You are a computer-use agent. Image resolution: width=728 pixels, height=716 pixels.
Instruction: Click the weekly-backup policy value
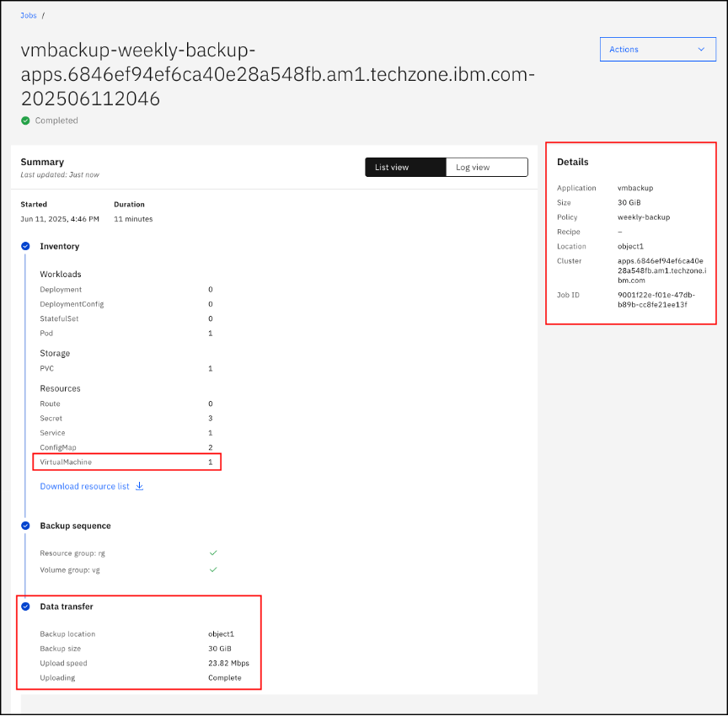(x=644, y=217)
